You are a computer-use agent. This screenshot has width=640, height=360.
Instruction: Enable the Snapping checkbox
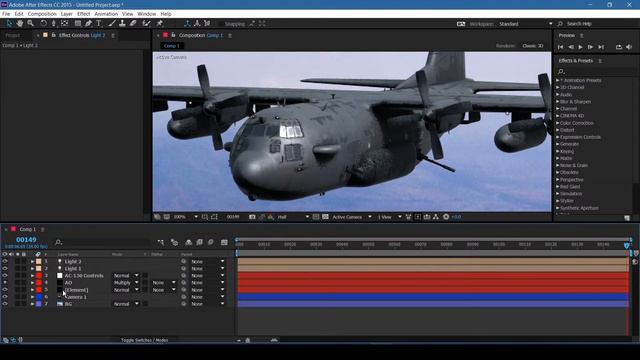click(221, 24)
